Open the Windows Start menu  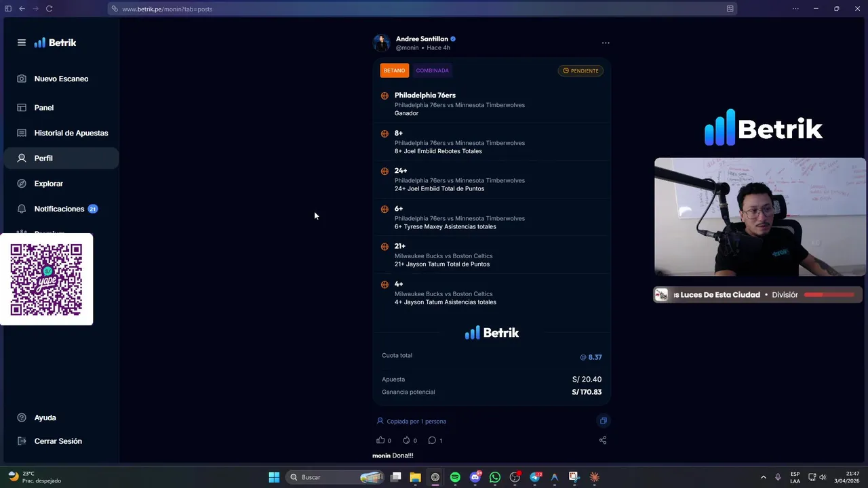coord(274,477)
